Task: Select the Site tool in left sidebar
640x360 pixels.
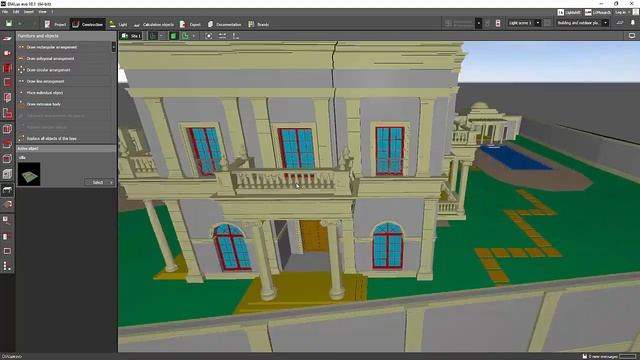Action: click(x=7, y=38)
